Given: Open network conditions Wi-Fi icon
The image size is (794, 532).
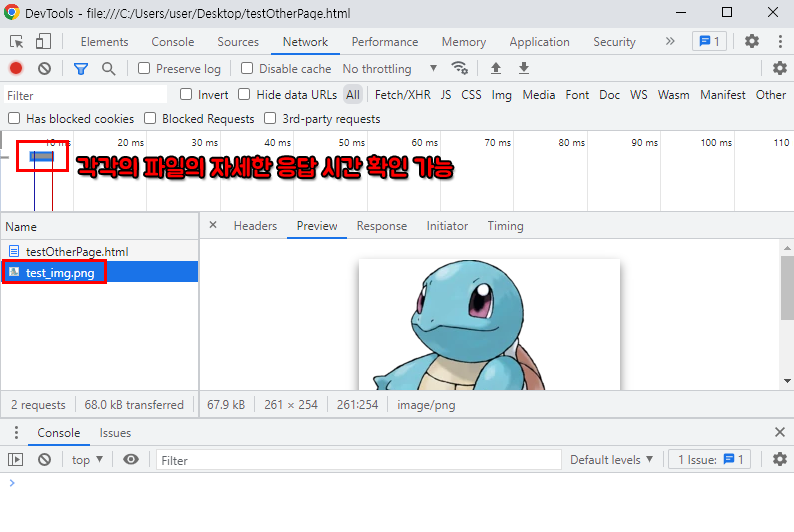Looking at the screenshot, I should coord(459,68).
